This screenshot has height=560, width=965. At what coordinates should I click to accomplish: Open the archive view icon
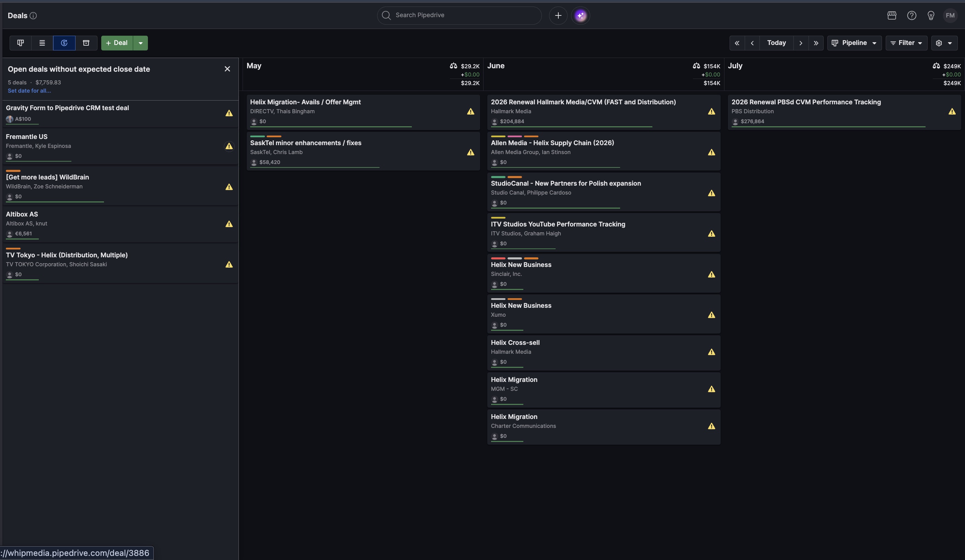[x=86, y=43]
